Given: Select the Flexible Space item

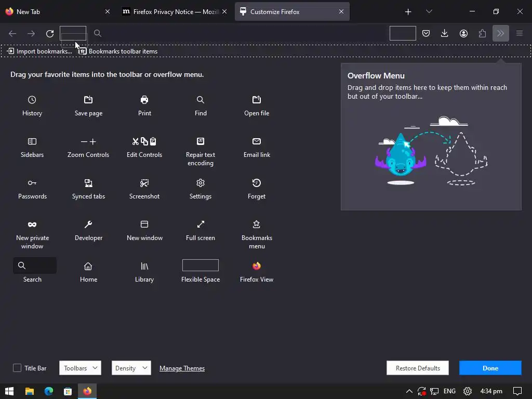Looking at the screenshot, I should pos(201,271).
